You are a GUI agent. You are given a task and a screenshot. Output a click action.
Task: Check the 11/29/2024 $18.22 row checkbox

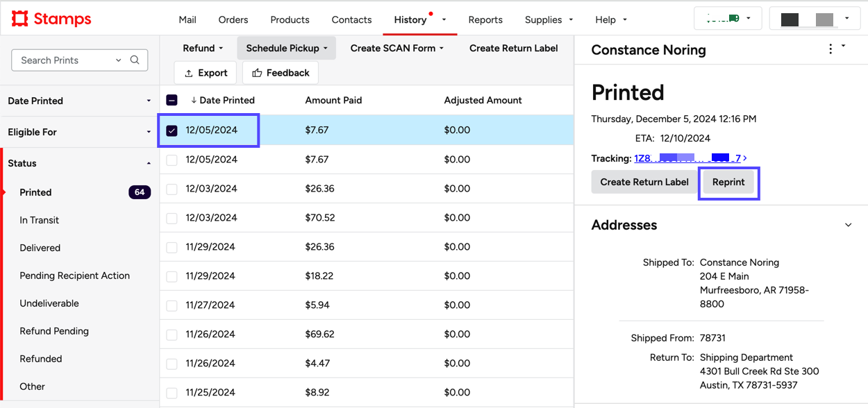pyautogui.click(x=172, y=276)
